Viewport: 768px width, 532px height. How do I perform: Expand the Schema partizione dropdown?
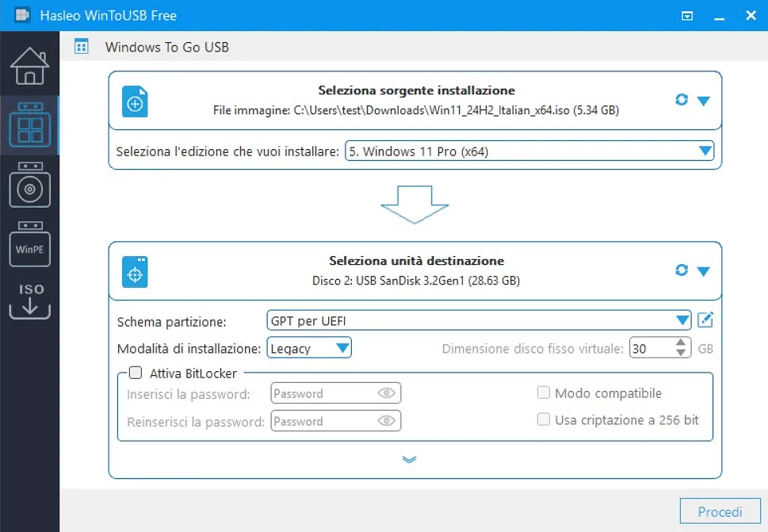[682, 320]
